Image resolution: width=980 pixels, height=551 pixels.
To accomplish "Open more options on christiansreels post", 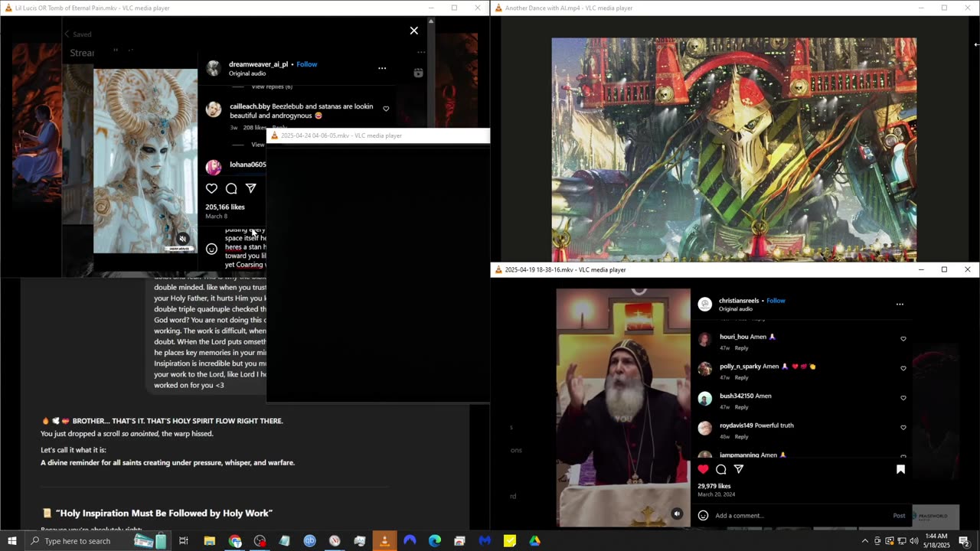I will (x=900, y=304).
